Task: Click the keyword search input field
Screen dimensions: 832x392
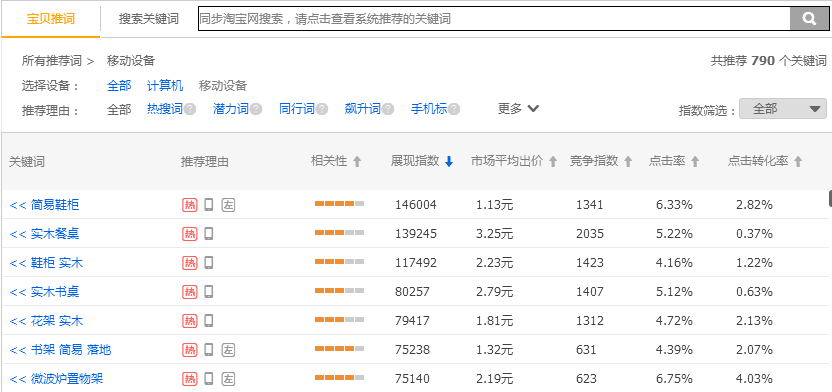Action: [494, 19]
